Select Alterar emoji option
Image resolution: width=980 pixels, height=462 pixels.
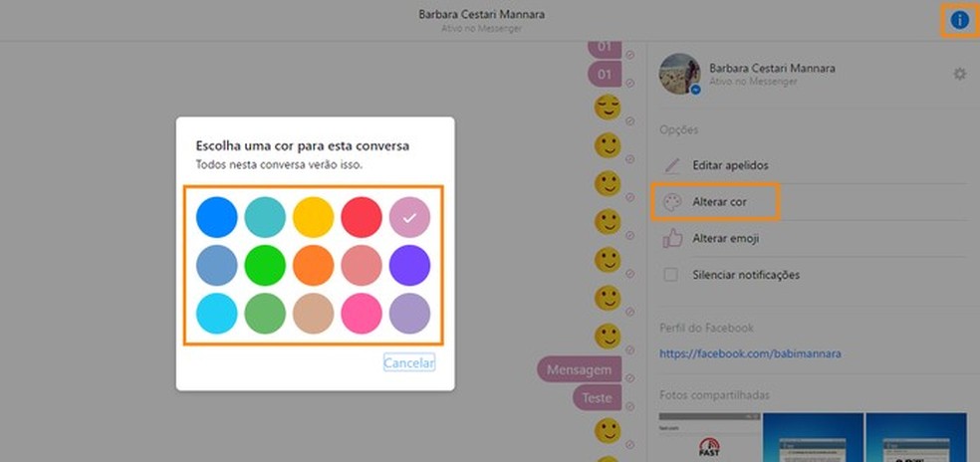tap(726, 239)
